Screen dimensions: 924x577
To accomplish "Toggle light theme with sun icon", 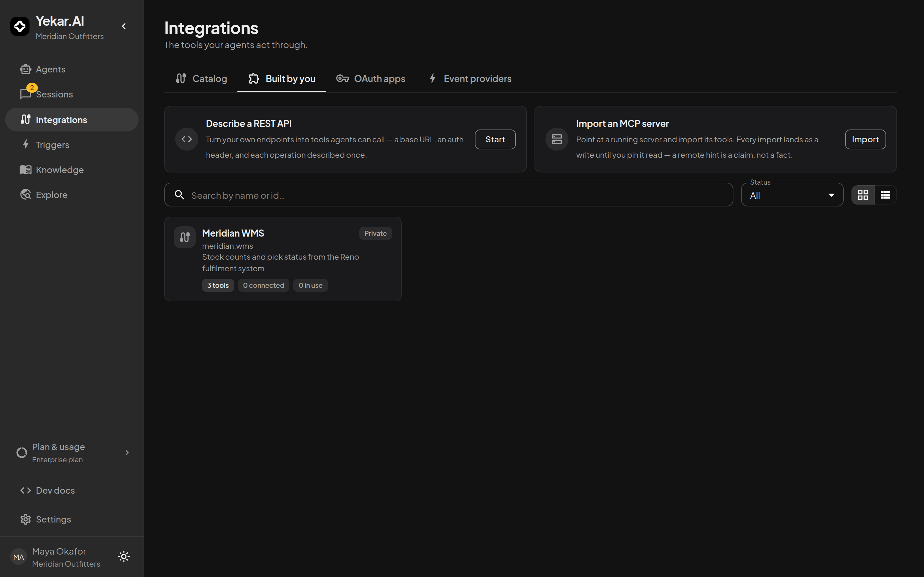I will (x=124, y=556).
